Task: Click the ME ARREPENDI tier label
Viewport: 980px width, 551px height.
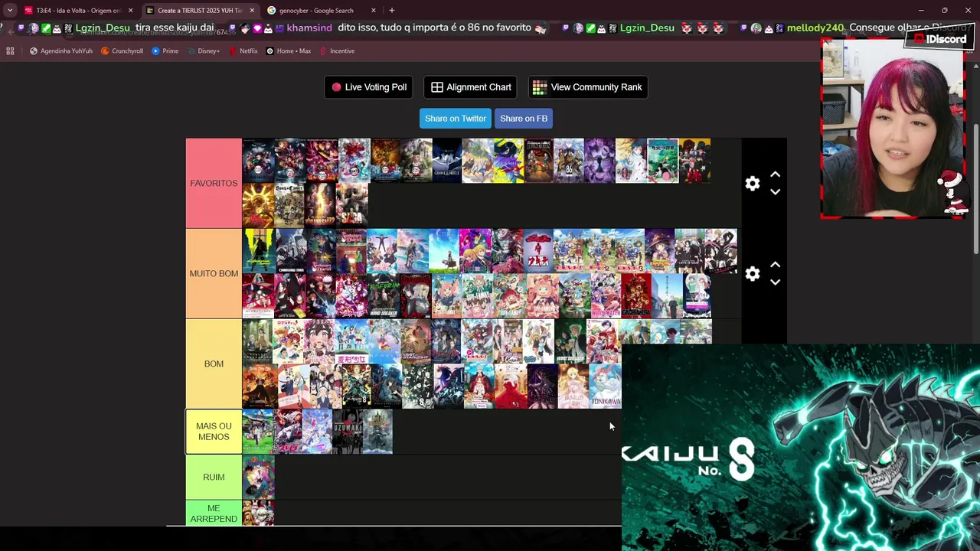Action: click(x=214, y=514)
